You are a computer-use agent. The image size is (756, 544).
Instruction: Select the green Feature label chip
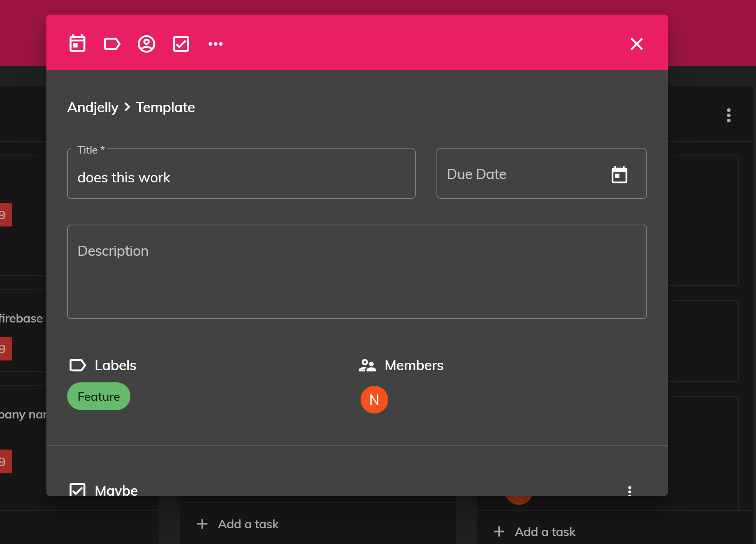pyautogui.click(x=99, y=396)
